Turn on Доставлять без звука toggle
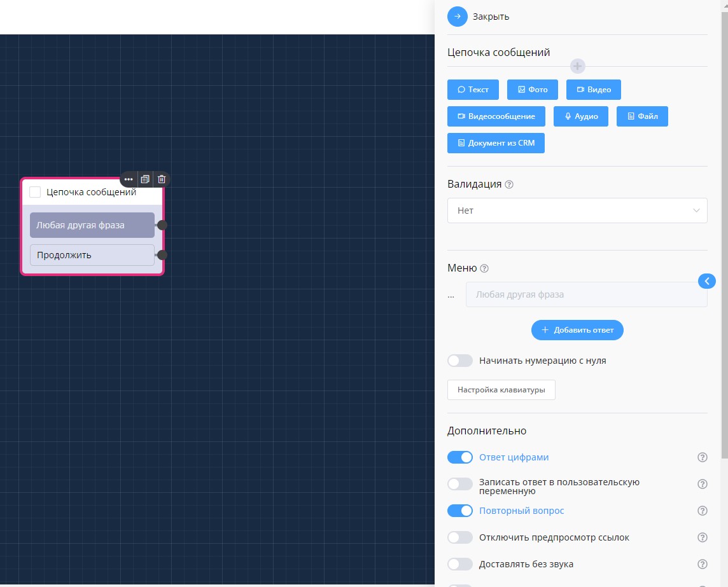The width and height of the screenshot is (728, 587). pos(460,564)
